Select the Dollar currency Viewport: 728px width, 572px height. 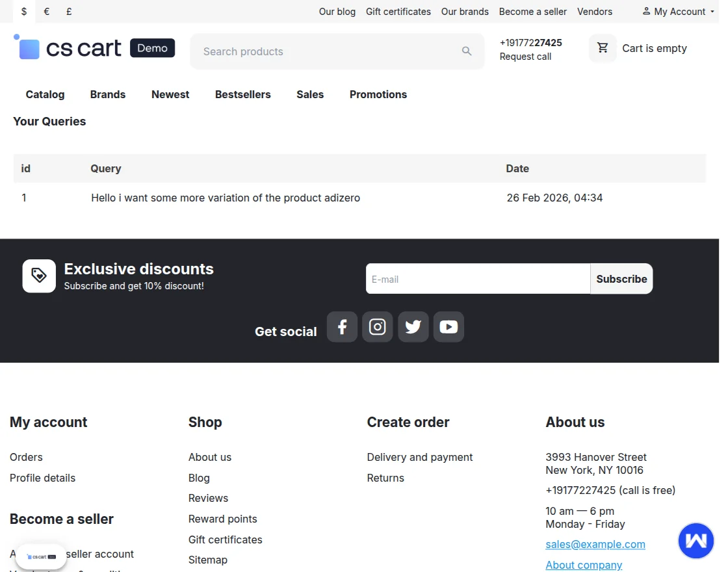click(x=24, y=12)
